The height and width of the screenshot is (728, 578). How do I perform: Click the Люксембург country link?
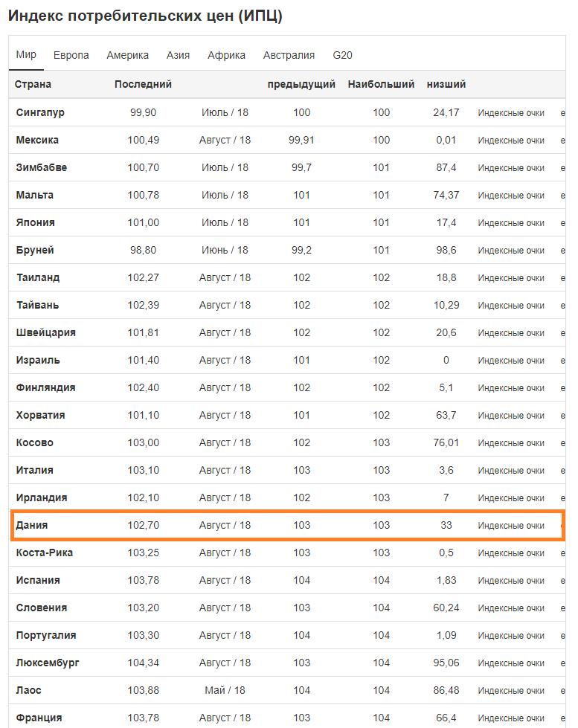pos(48,663)
